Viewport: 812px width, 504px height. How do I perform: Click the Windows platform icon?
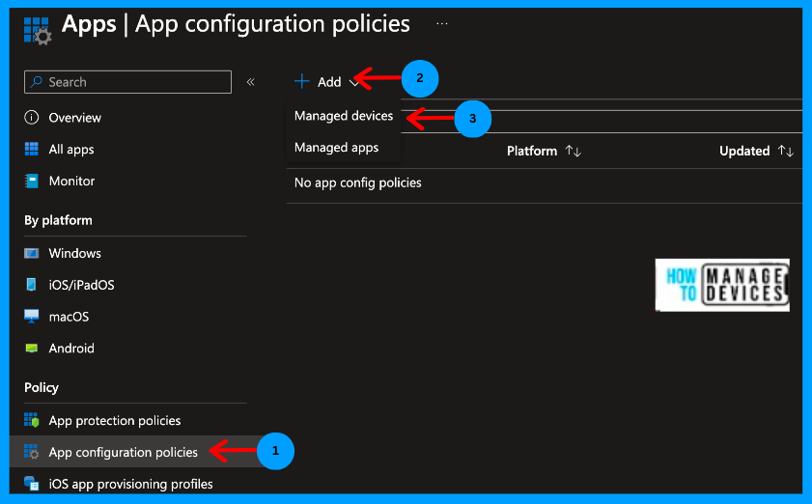(x=32, y=253)
